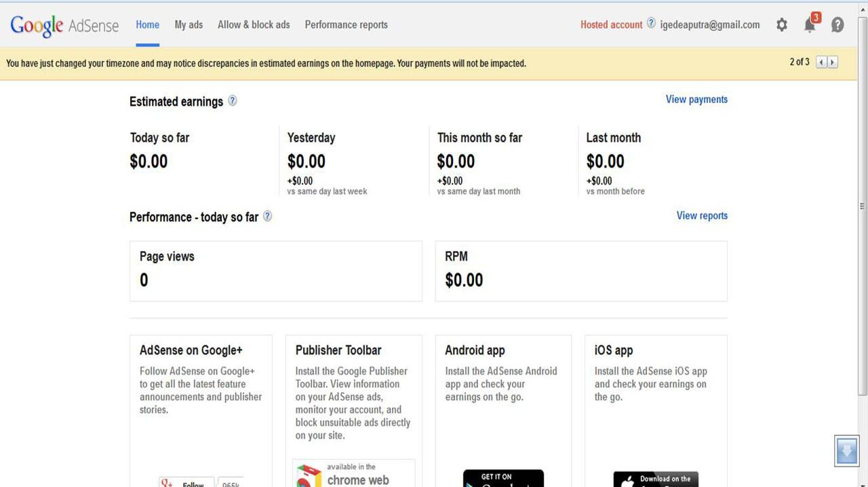Click the Yesterday earnings label
Screen dimensions: 868x487
[311, 138]
